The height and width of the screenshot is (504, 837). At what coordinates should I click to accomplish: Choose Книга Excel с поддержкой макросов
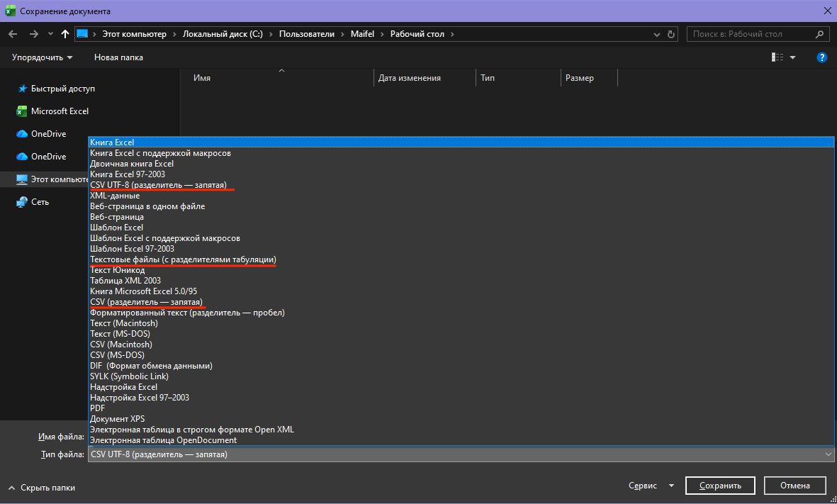point(461,153)
